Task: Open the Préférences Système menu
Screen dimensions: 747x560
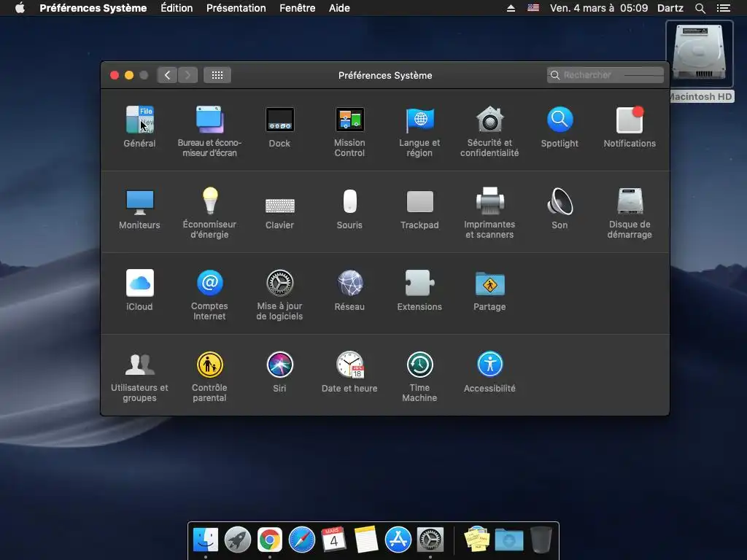Action: click(93, 8)
